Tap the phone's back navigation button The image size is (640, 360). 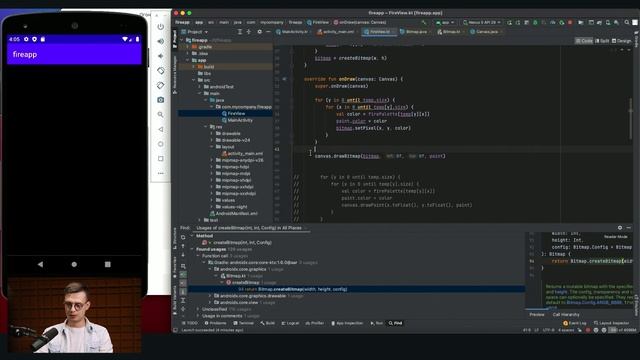coord(40,264)
